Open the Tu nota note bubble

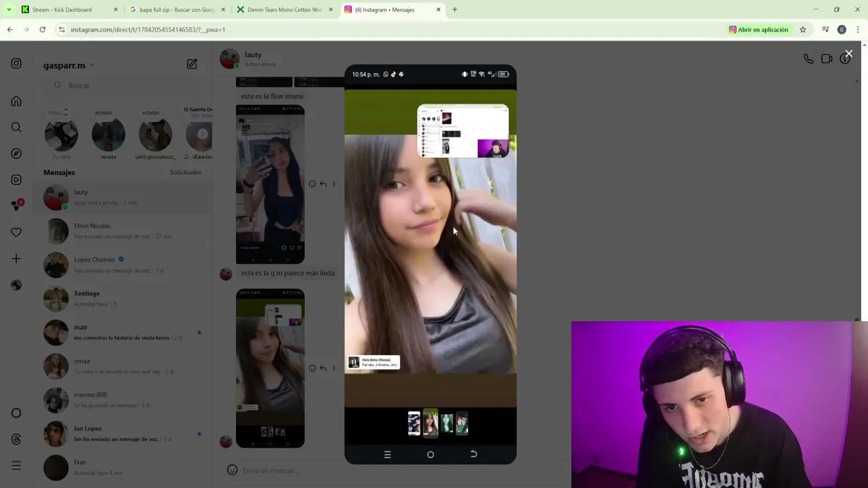[x=61, y=134]
